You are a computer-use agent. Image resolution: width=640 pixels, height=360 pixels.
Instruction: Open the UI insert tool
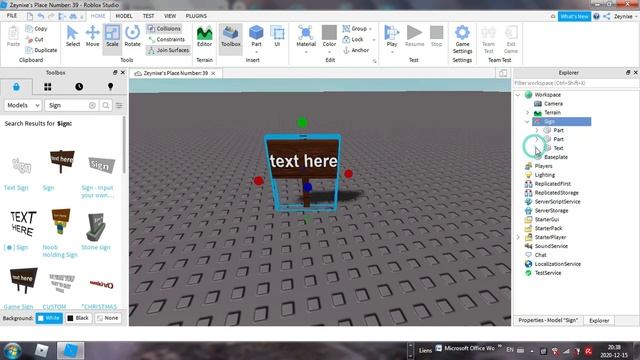pos(277,36)
